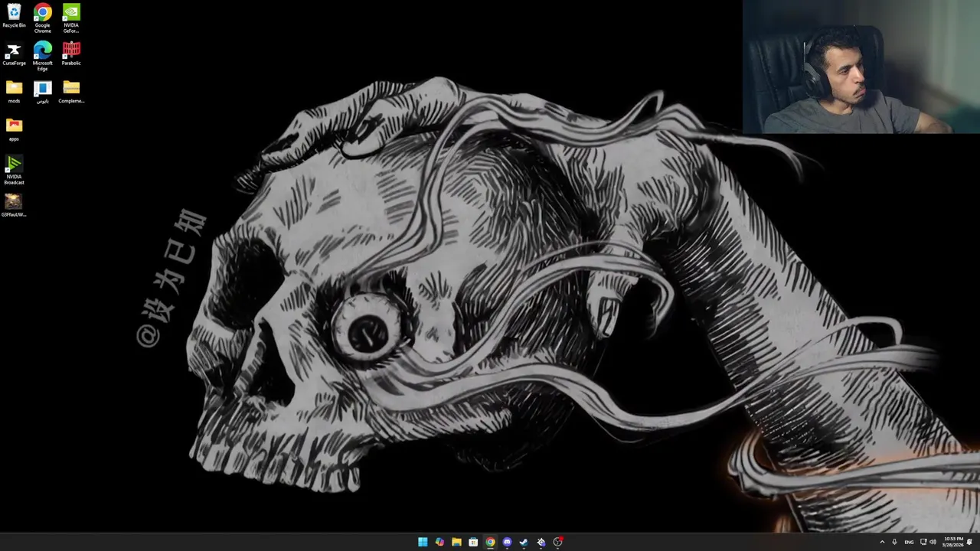This screenshot has height=551, width=980.
Task: Open the taskbar app with red badge
Action: coord(558,542)
